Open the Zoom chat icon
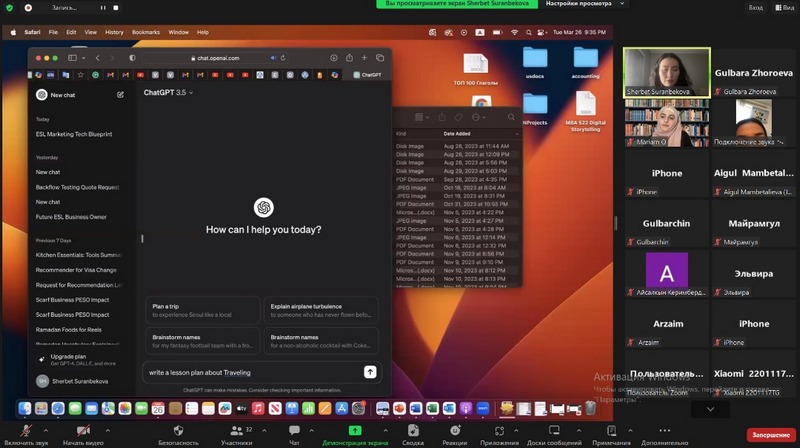Viewport: 800px width, 448px height. [294, 430]
